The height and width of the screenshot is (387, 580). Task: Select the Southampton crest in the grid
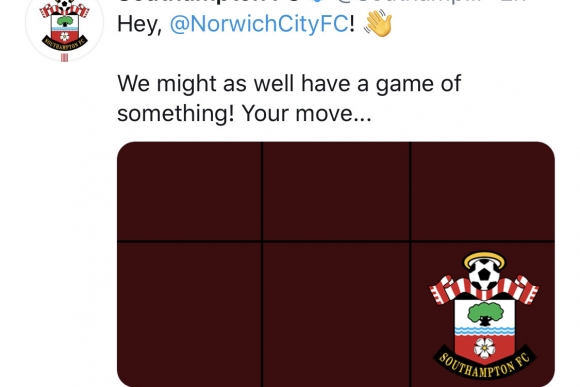484,315
